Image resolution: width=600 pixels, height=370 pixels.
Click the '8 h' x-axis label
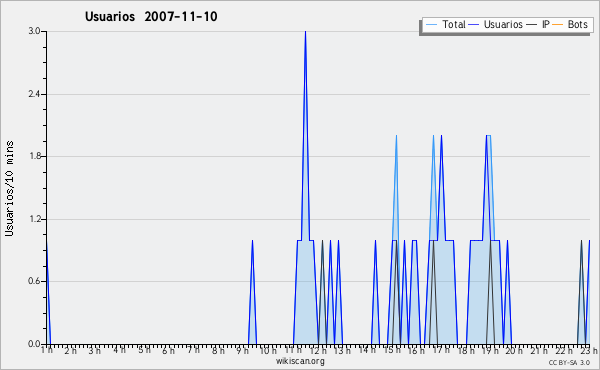[218, 350]
